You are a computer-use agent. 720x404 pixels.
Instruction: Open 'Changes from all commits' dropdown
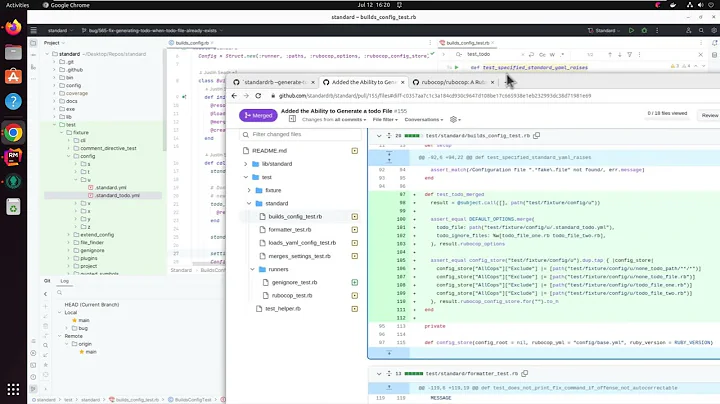[334, 119]
